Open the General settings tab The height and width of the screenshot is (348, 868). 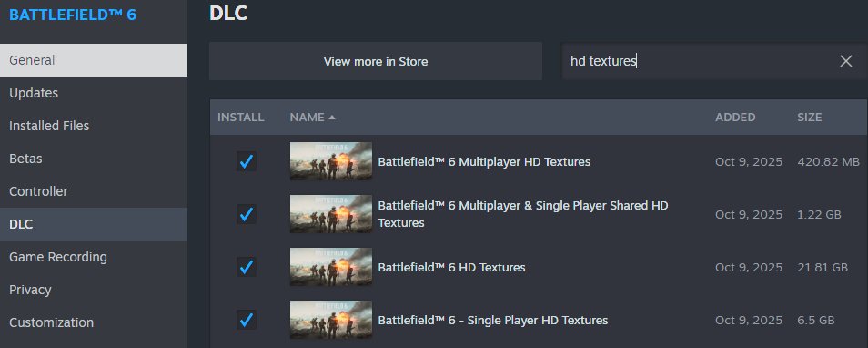(x=94, y=60)
